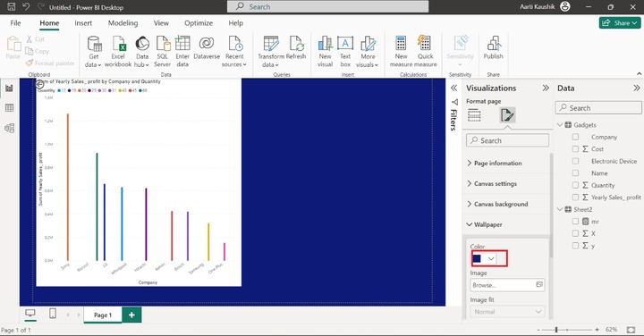Expand the Filters pane

453,88
